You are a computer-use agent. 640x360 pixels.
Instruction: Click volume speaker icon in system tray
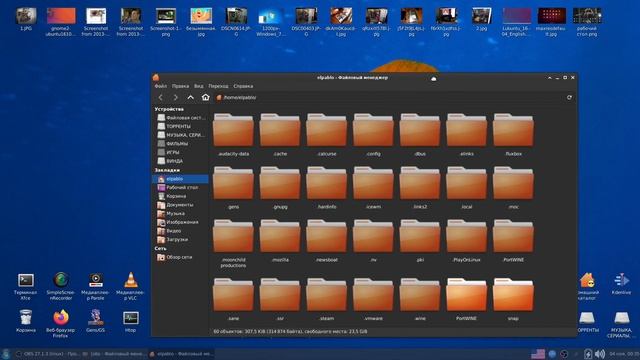point(600,354)
